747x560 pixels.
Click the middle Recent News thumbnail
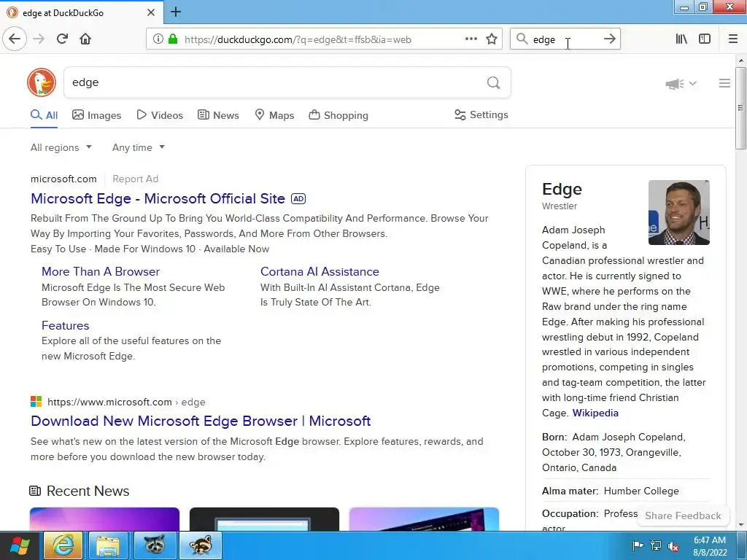tap(264, 519)
